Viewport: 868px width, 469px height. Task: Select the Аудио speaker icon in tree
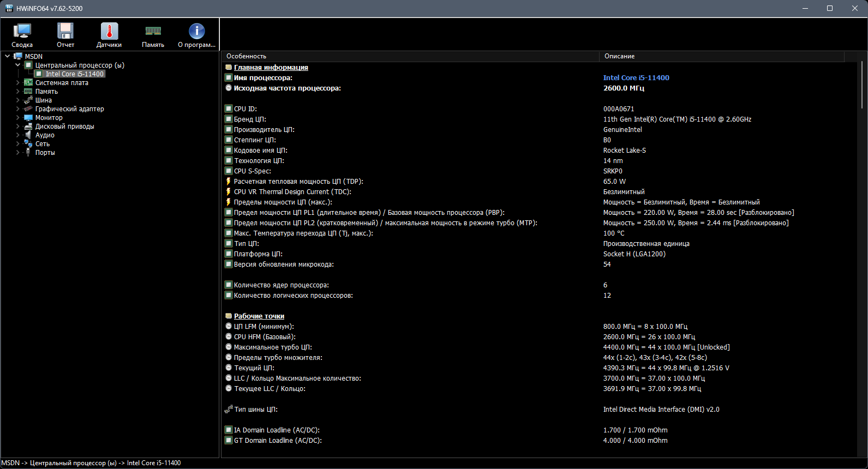(x=28, y=135)
